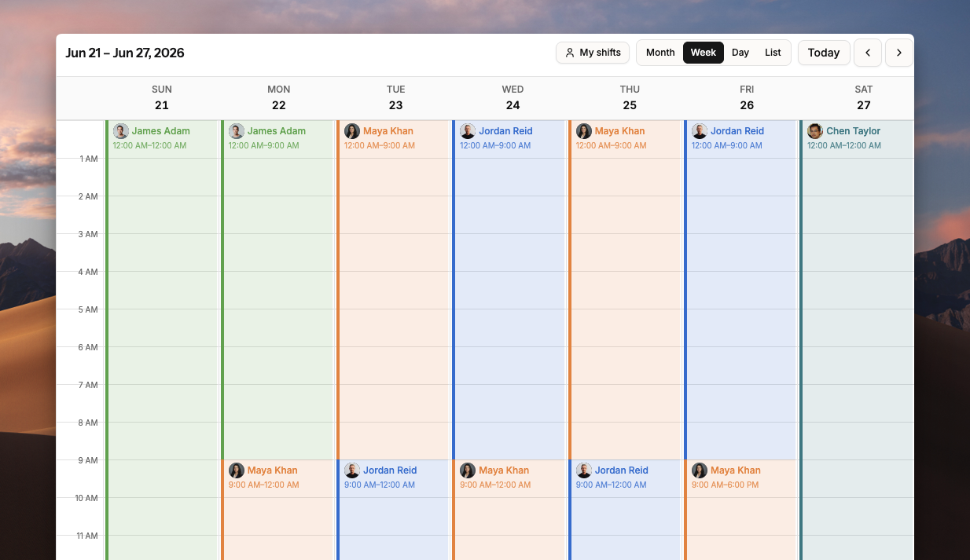Click the 9:00 AM–12:00 AM time on Thursday
The height and width of the screenshot is (560, 970).
(x=612, y=485)
